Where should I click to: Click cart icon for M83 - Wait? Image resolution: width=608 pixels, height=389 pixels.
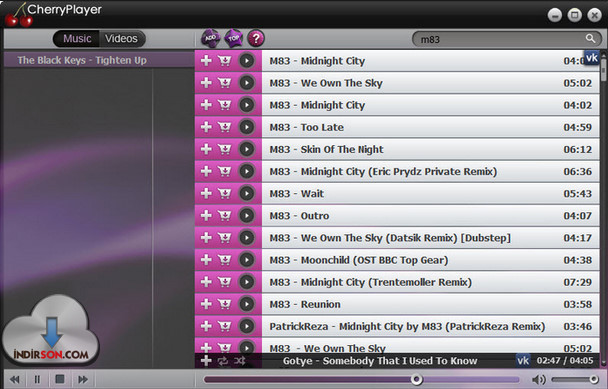click(x=225, y=193)
